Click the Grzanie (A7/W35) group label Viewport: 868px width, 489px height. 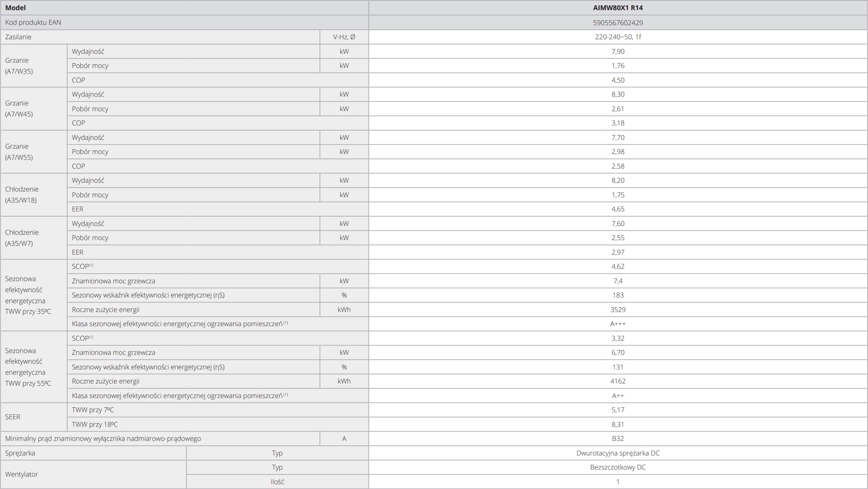[x=19, y=66]
